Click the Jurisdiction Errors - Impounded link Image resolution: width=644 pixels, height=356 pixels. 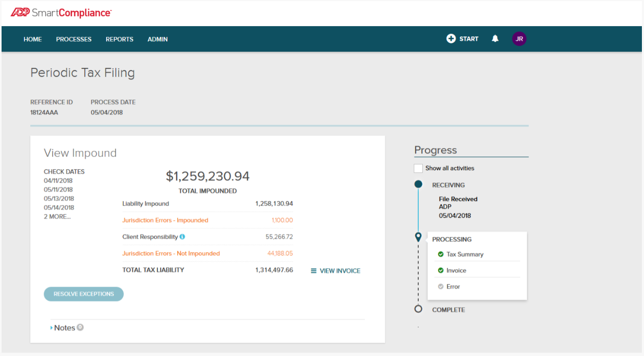[165, 220]
